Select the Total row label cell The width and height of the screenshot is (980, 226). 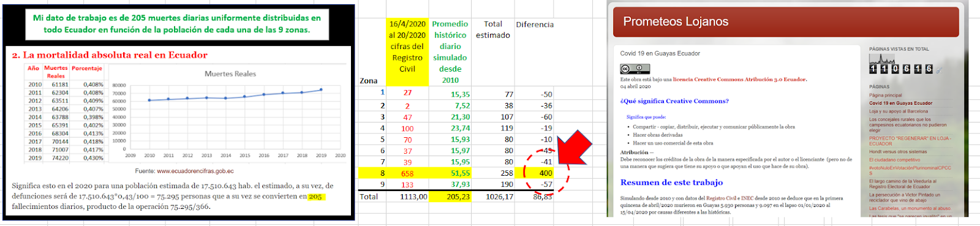point(372,197)
